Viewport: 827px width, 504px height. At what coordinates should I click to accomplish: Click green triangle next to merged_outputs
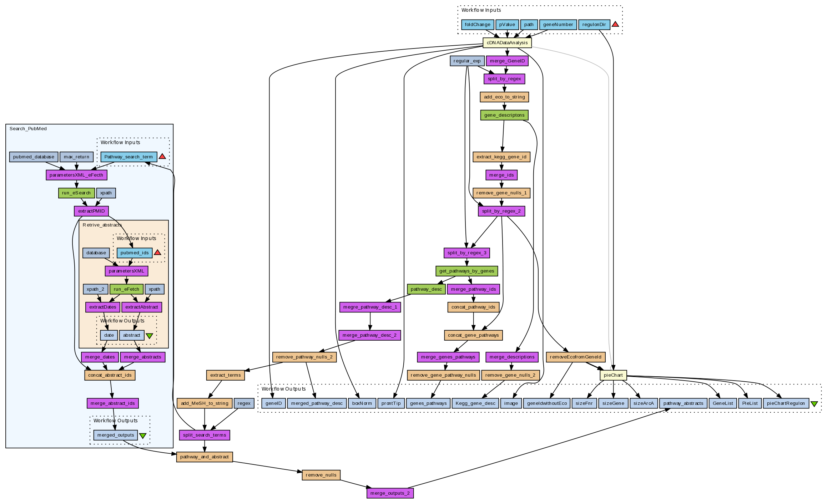coord(142,436)
